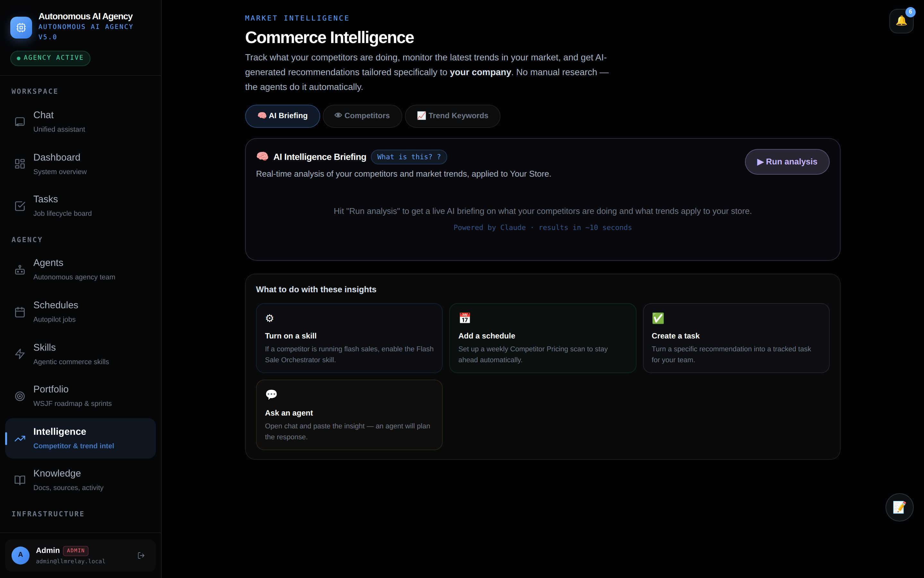The image size is (924, 578).
Task: Click the Chat speech bubble icon
Action: click(x=20, y=122)
